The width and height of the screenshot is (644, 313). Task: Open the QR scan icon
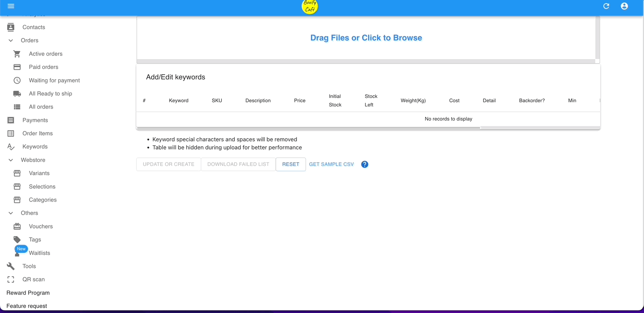[x=10, y=279]
